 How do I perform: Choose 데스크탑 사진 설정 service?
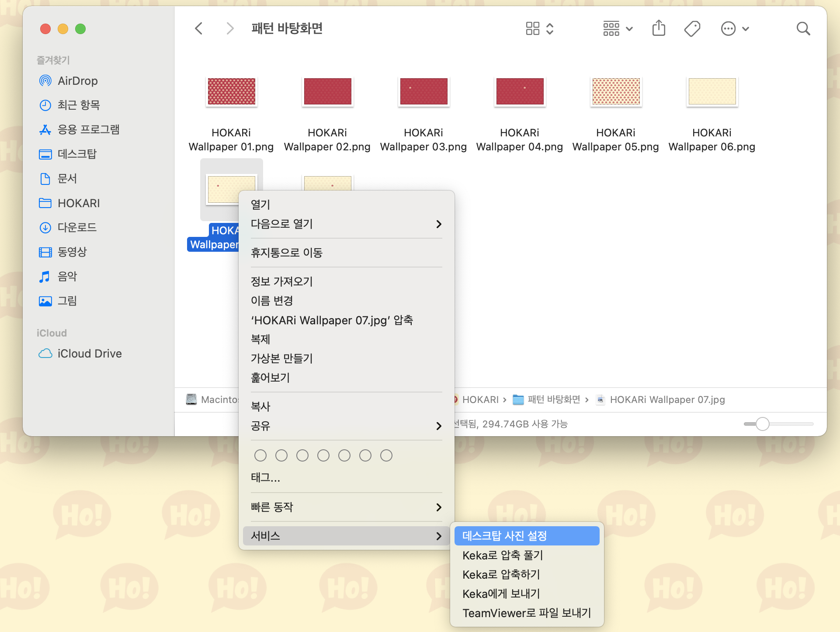click(527, 536)
